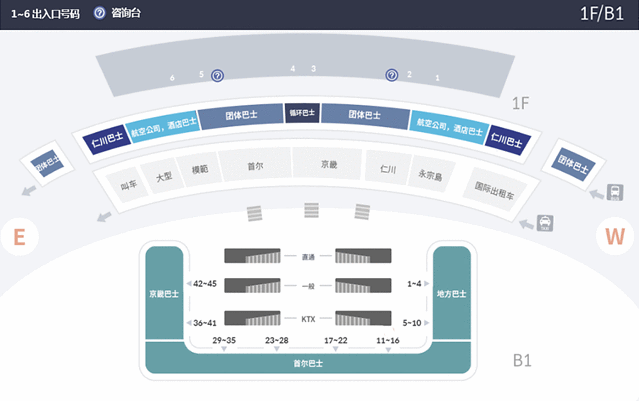
Task: Click the 京畿巴士 area on B1
Action: 164,295
